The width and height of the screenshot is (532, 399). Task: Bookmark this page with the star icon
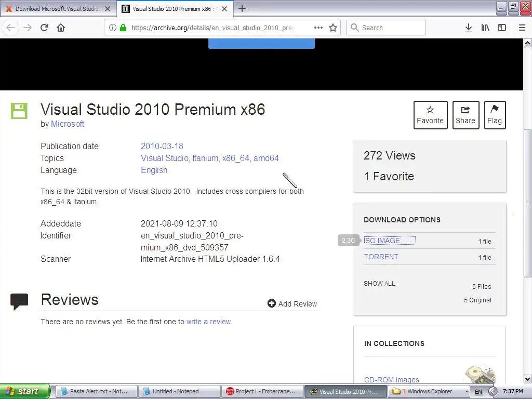pyautogui.click(x=333, y=28)
